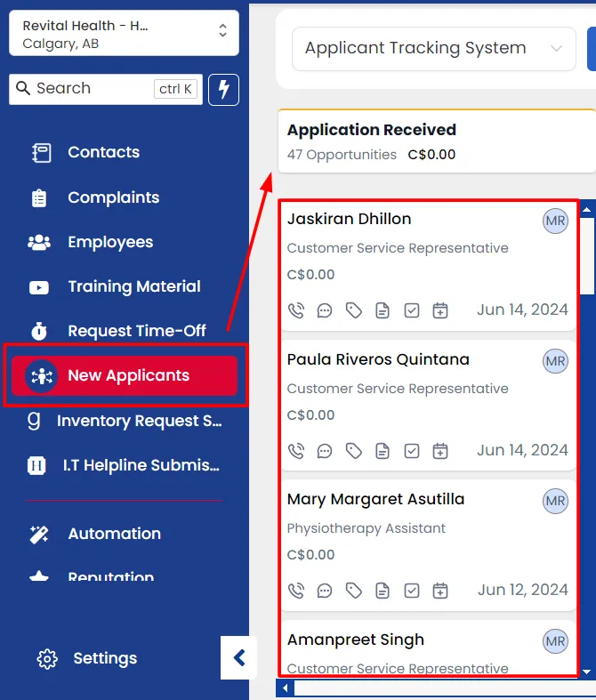Viewport: 596px width, 700px height.
Task: Open Mary Margaret Asutilla opportunity card
Action: coord(428,545)
